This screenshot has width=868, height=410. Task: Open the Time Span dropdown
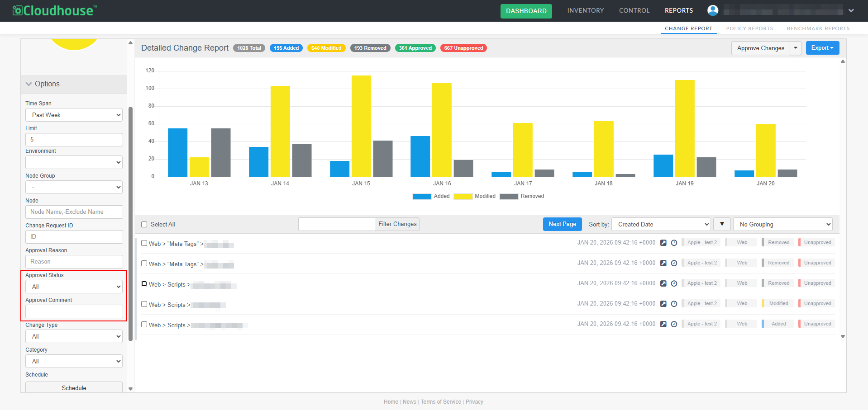click(x=74, y=115)
